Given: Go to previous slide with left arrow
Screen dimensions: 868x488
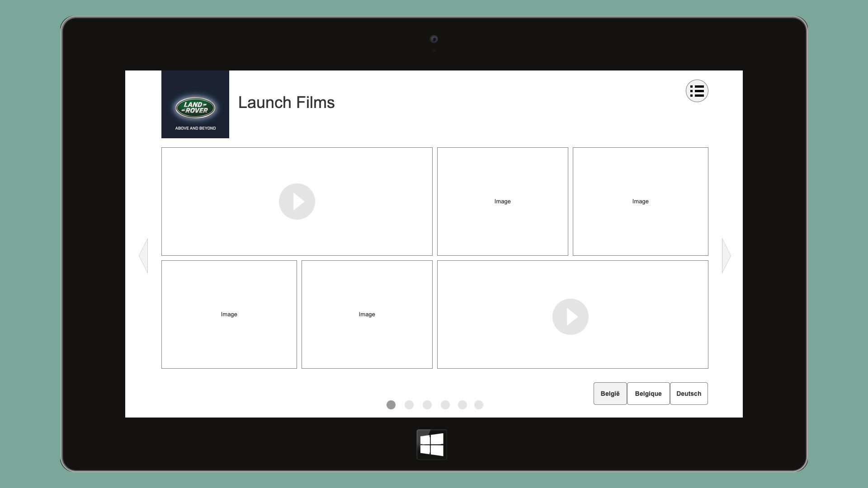Looking at the screenshot, I should coord(144,256).
